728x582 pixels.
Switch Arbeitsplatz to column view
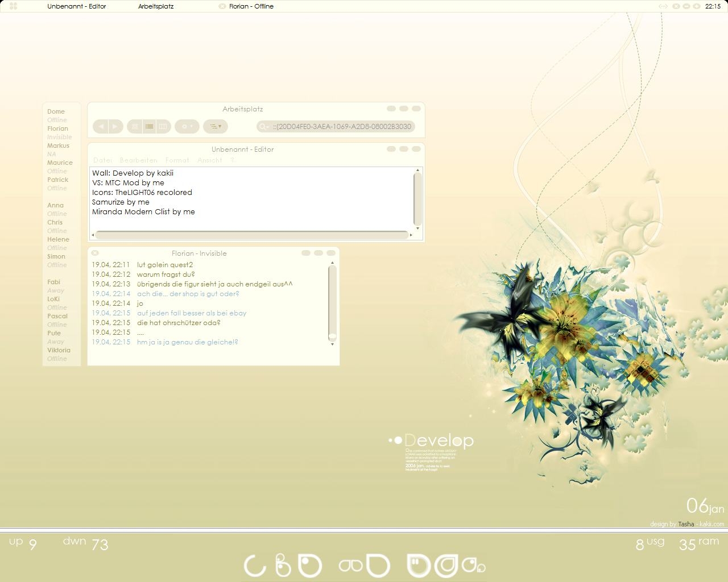coord(163,126)
